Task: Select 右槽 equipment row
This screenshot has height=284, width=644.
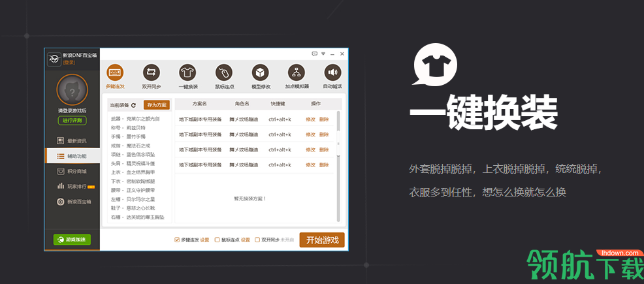Action: pyautogui.click(x=138, y=217)
